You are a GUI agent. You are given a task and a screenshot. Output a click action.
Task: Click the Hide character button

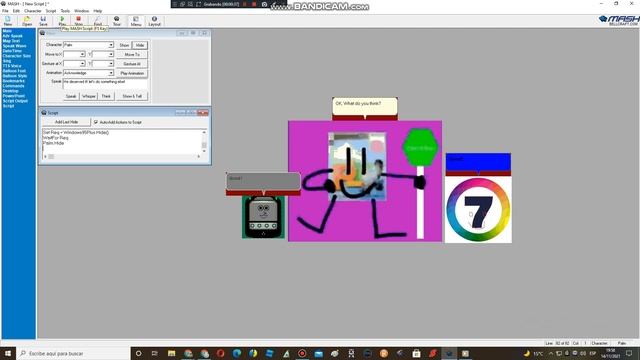pyautogui.click(x=140, y=45)
